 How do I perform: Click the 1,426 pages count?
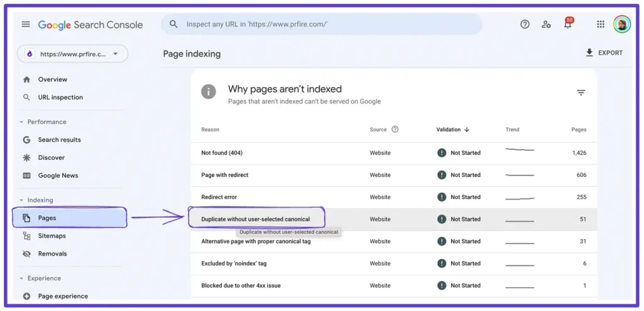coord(579,152)
